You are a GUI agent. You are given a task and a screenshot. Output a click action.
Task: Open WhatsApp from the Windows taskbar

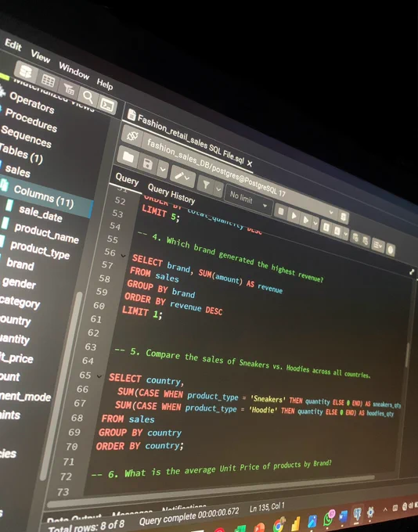pyautogui.click(x=328, y=519)
